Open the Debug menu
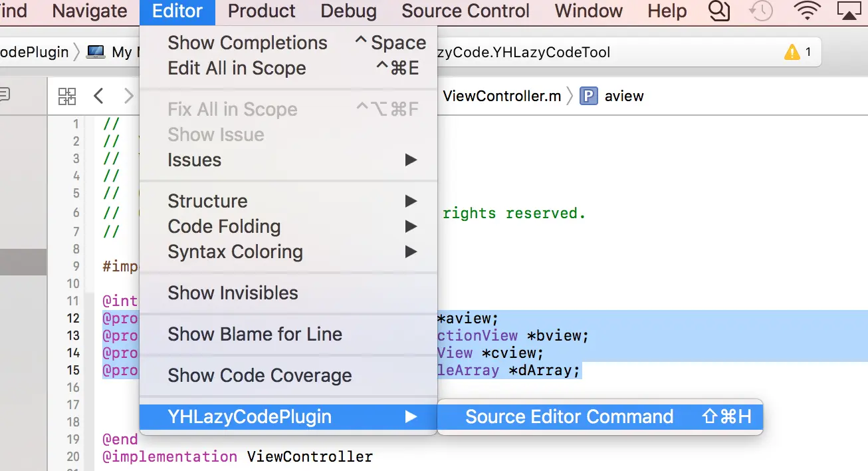 [x=349, y=11]
